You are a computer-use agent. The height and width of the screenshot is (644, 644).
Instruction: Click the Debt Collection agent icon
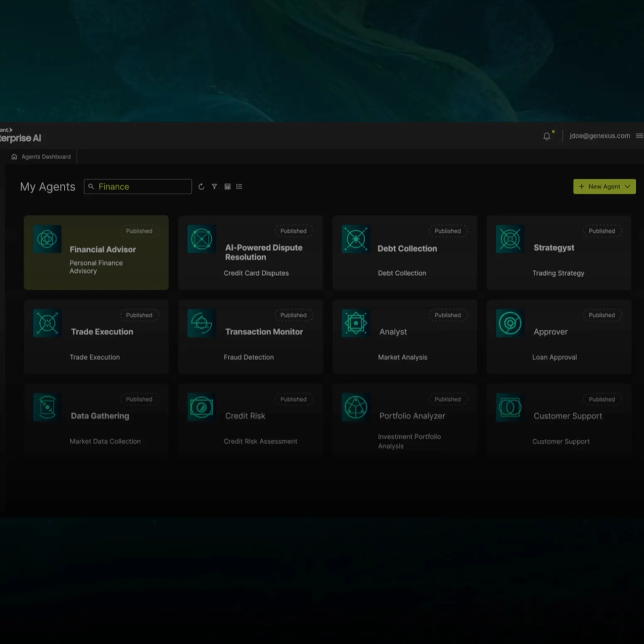click(x=356, y=239)
